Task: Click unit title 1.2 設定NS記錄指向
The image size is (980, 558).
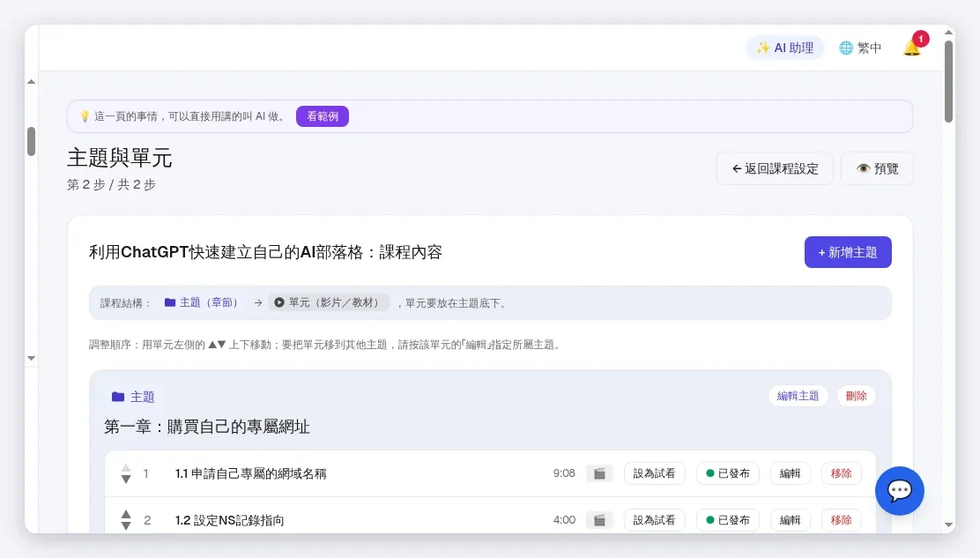Action: click(x=229, y=520)
